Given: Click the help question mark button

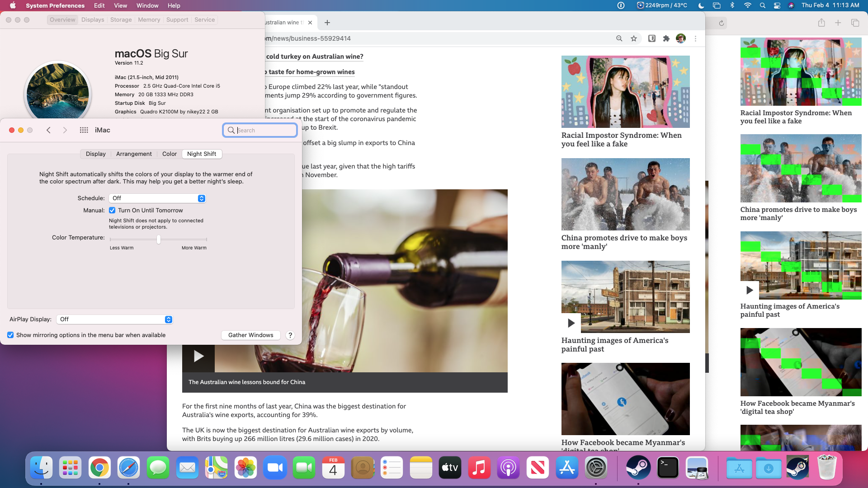Looking at the screenshot, I should [290, 335].
